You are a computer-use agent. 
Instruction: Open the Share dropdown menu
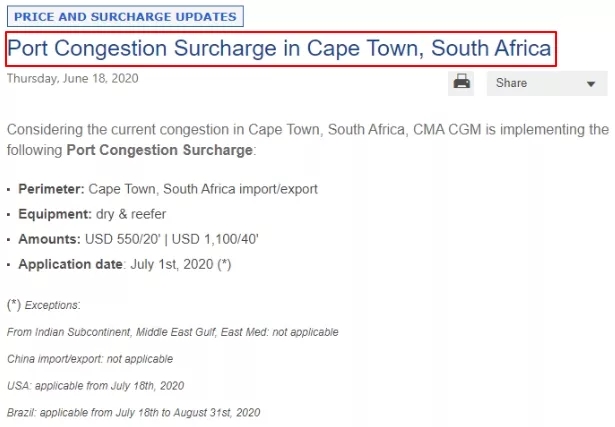(x=547, y=83)
